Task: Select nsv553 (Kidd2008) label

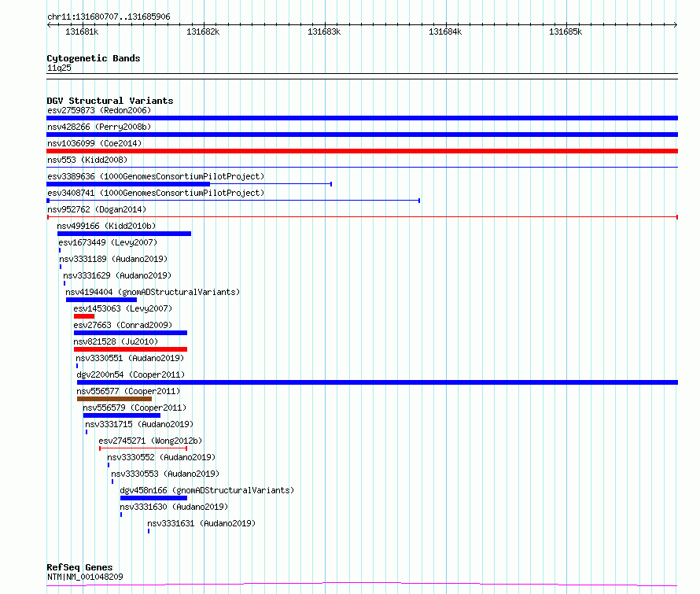Action: pos(87,160)
